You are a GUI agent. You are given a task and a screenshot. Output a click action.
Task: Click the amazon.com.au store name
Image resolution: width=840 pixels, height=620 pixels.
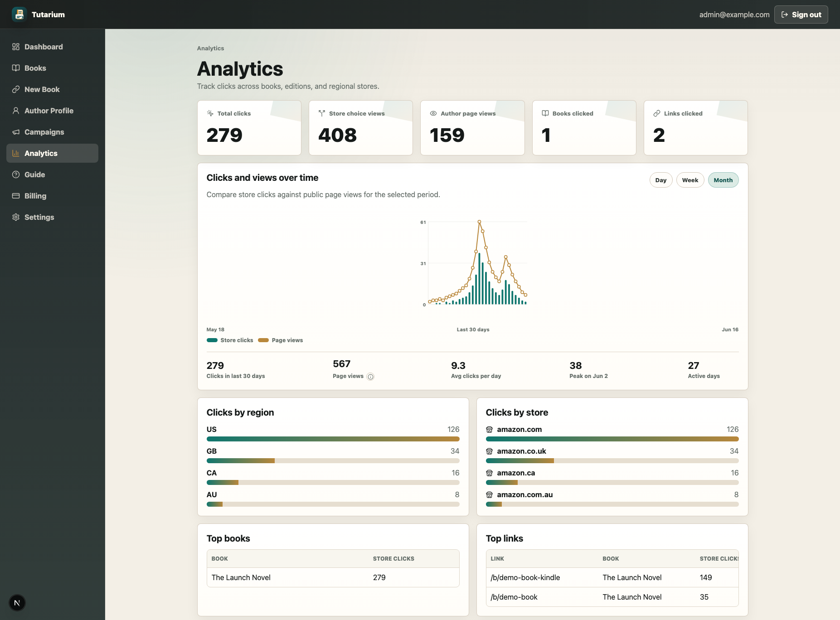(525, 495)
